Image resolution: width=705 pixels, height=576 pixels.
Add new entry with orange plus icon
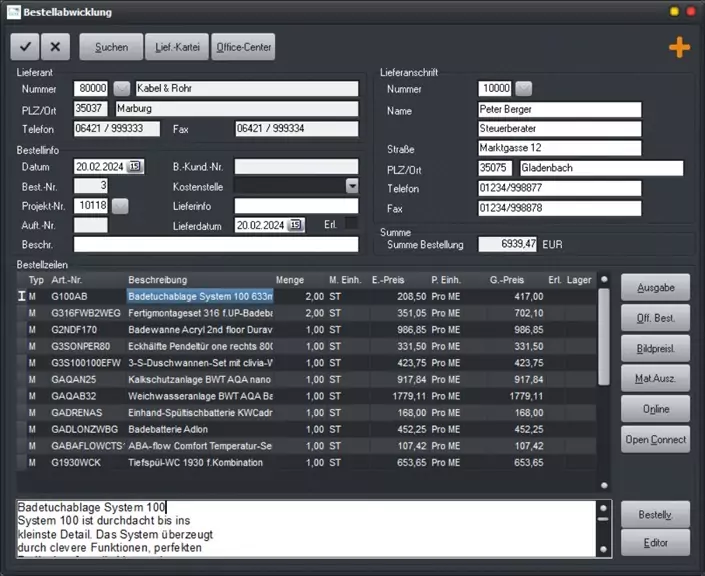coord(679,47)
